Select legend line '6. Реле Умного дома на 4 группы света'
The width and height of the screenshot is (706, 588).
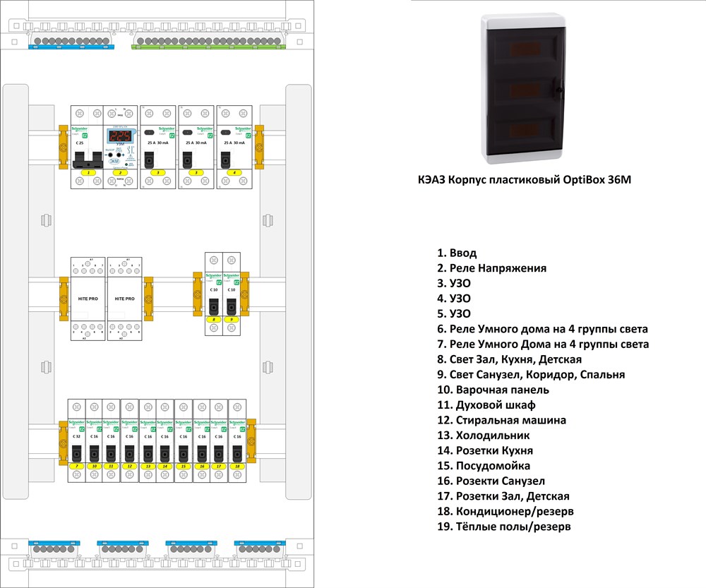542,329
